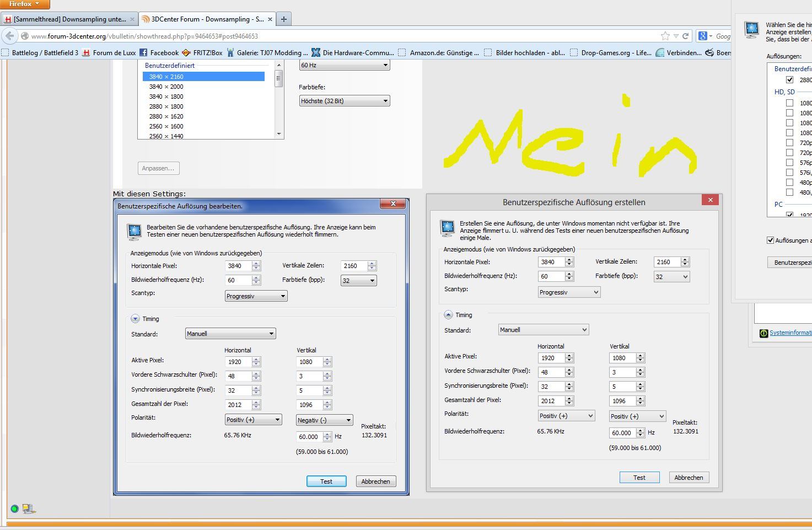The image size is (812, 530).
Task: Check the 576i resolution checkbox
Action: (x=790, y=173)
